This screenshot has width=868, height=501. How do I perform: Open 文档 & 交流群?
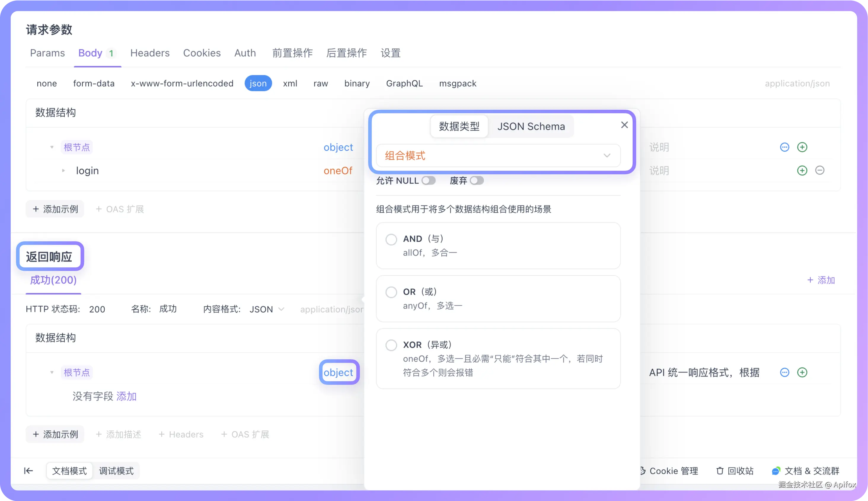tap(805, 471)
